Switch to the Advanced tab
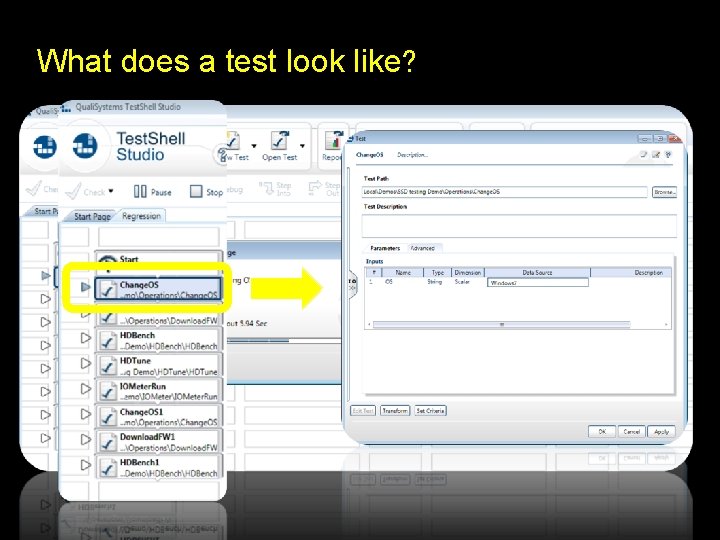Viewport: 720px width, 540px height. pos(423,248)
